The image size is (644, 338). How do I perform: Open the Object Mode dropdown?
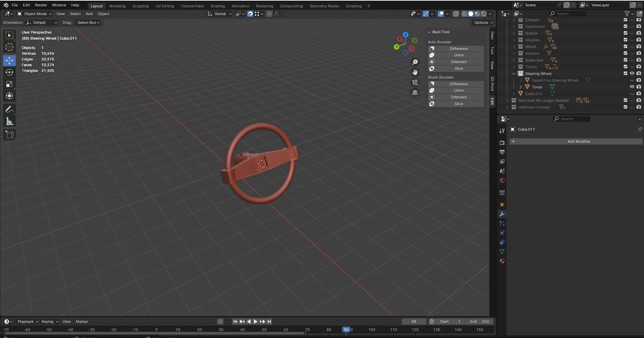(x=34, y=14)
